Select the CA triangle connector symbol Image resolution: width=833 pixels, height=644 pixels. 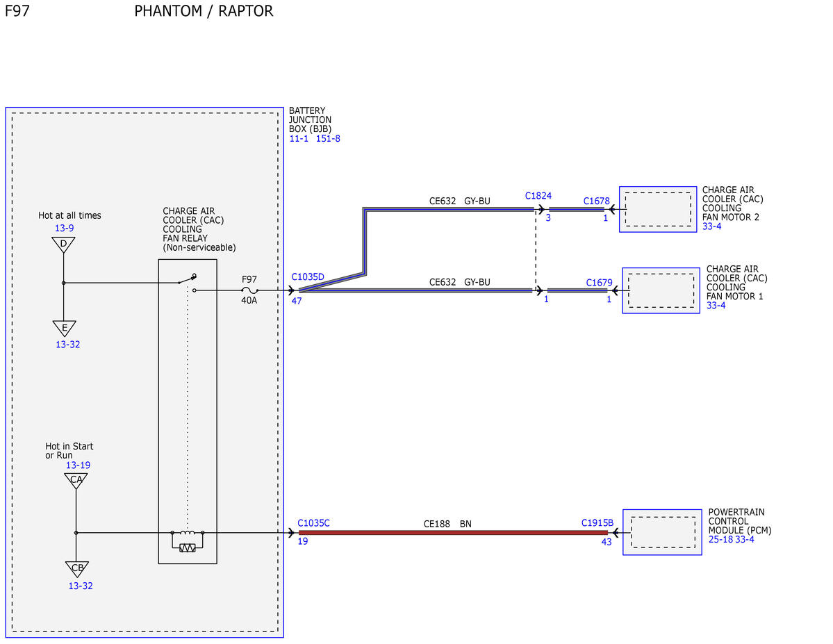point(76,480)
